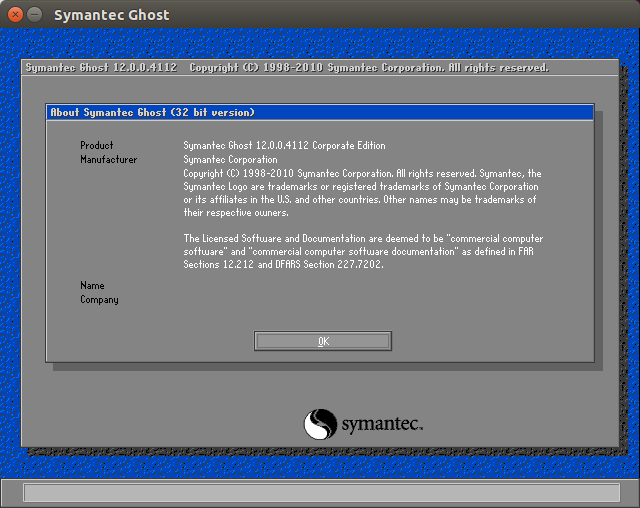Viewport: 640px width, 508px height.
Task: Click the 'Name' field label
Action: (92, 286)
